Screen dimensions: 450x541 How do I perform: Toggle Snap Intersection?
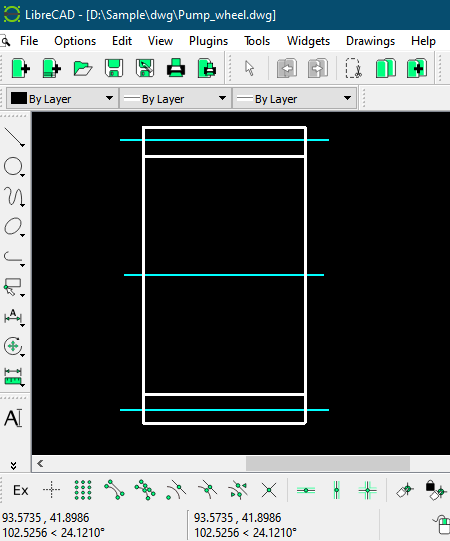(x=269, y=490)
